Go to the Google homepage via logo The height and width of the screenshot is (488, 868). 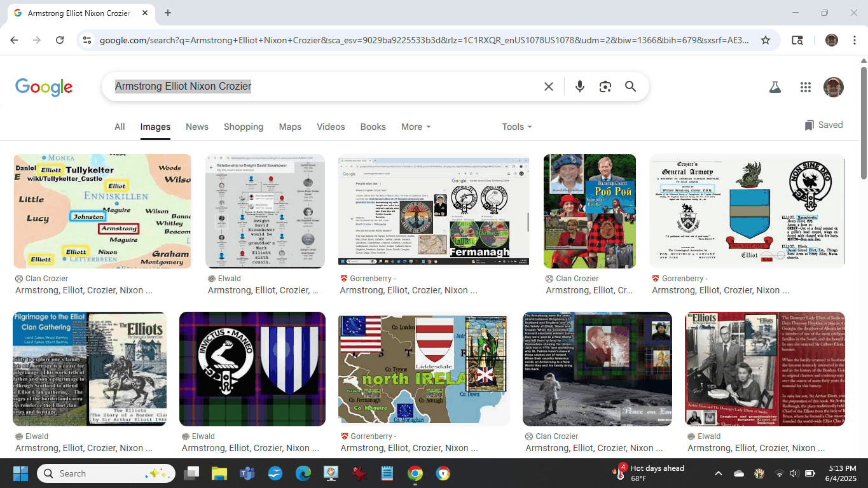(44, 87)
